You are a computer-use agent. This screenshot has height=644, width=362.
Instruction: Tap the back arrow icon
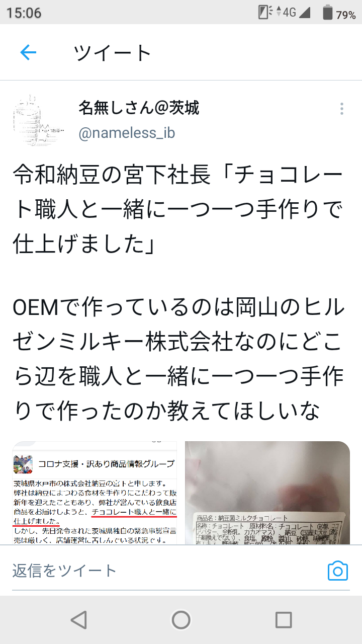pos(28,52)
